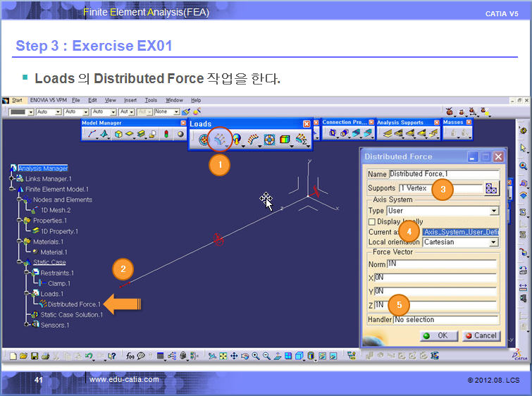The image size is (532, 396).
Task: Click the formula f(x) icon in bottom toolbar
Action: point(130,356)
